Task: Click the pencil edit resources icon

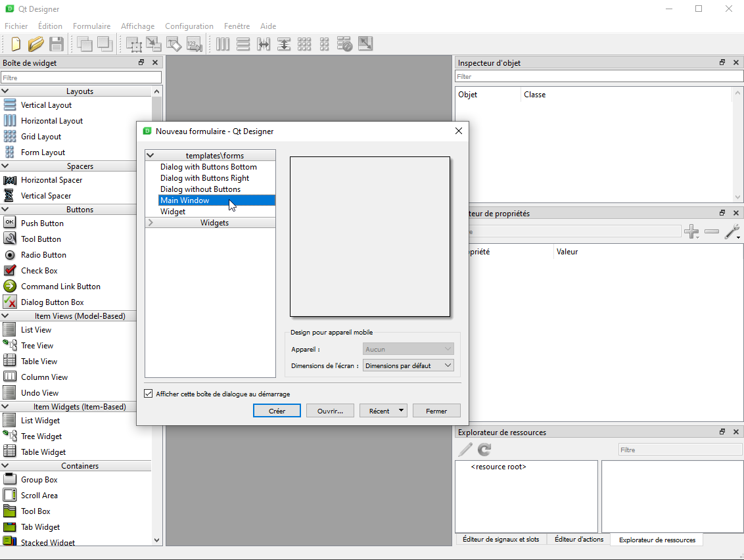Action: [x=465, y=450]
